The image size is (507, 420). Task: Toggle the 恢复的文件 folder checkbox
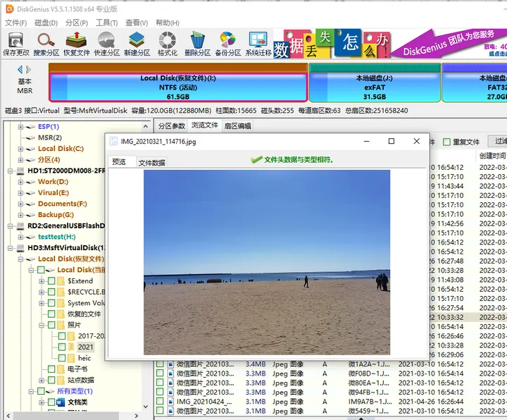pyautogui.click(x=51, y=314)
